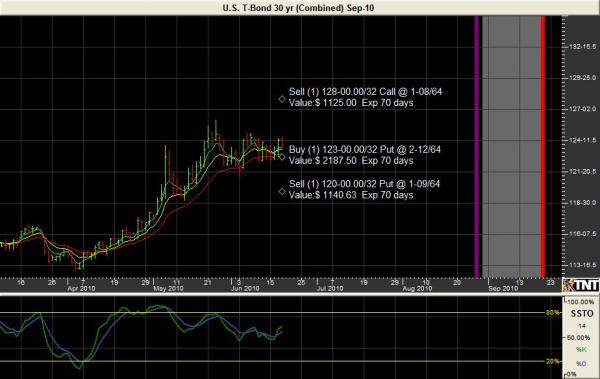Click the stochastic period value 14
Viewport: 600px width, 379px height.
tap(582, 326)
